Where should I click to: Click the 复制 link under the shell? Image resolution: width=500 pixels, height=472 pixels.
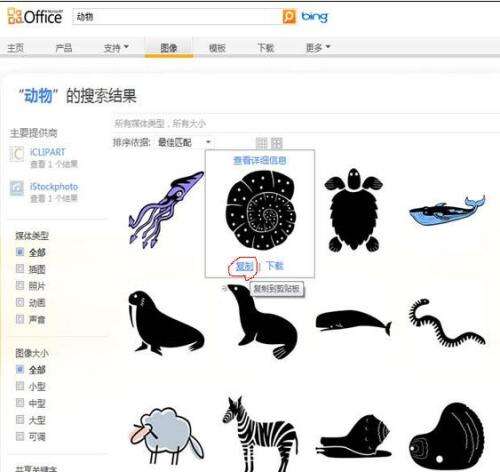(x=244, y=266)
